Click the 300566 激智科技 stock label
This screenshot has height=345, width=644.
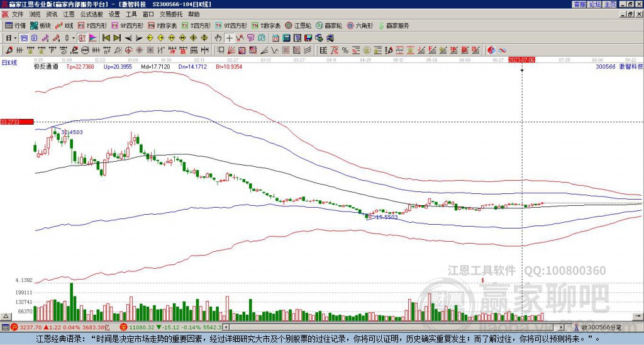tap(619, 66)
